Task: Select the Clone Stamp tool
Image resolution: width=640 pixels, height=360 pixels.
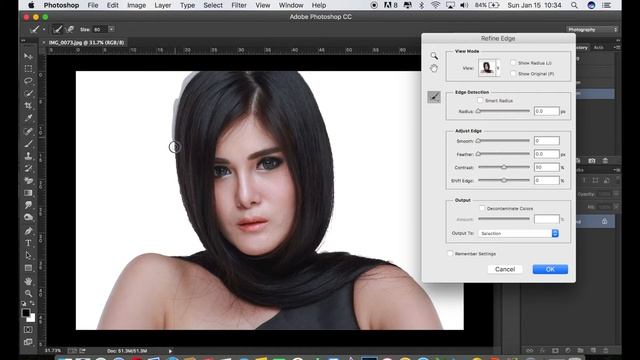Action: click(x=28, y=156)
